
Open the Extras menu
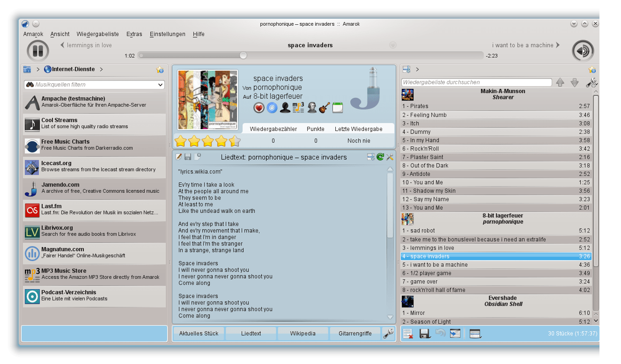(134, 34)
